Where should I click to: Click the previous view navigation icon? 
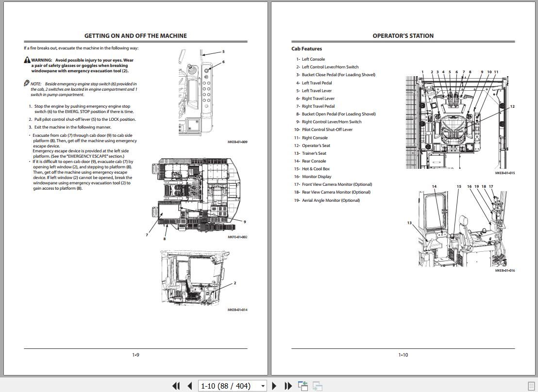point(303,386)
